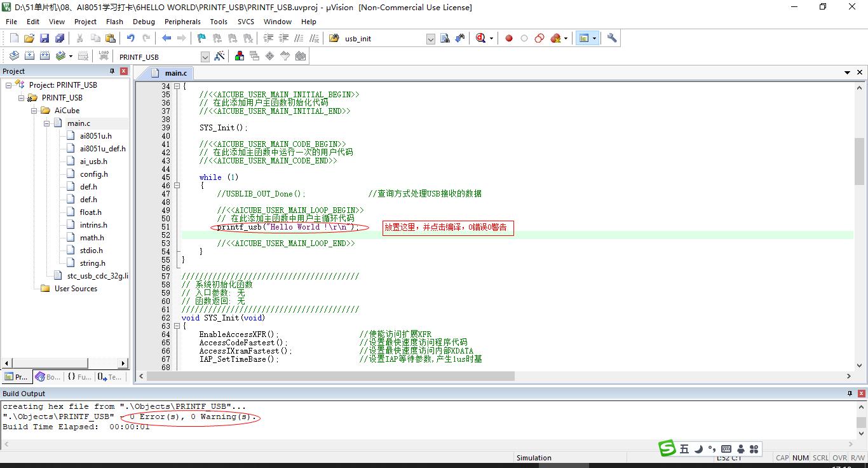Click the Download LOAD icon
The height and width of the screenshot is (468, 868).
[x=104, y=56]
